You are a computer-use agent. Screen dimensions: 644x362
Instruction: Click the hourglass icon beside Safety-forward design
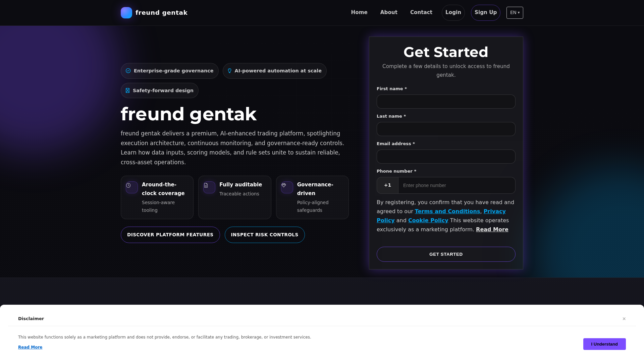pos(127,90)
